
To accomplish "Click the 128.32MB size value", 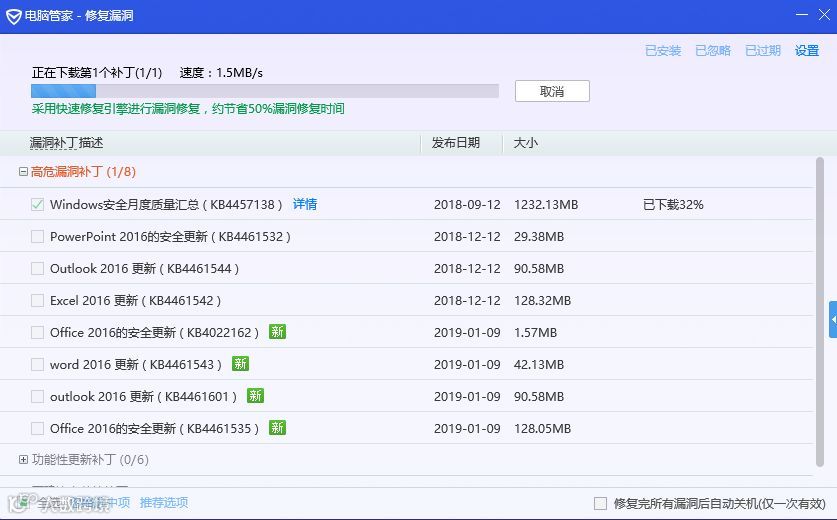I will pyautogui.click(x=542, y=301).
